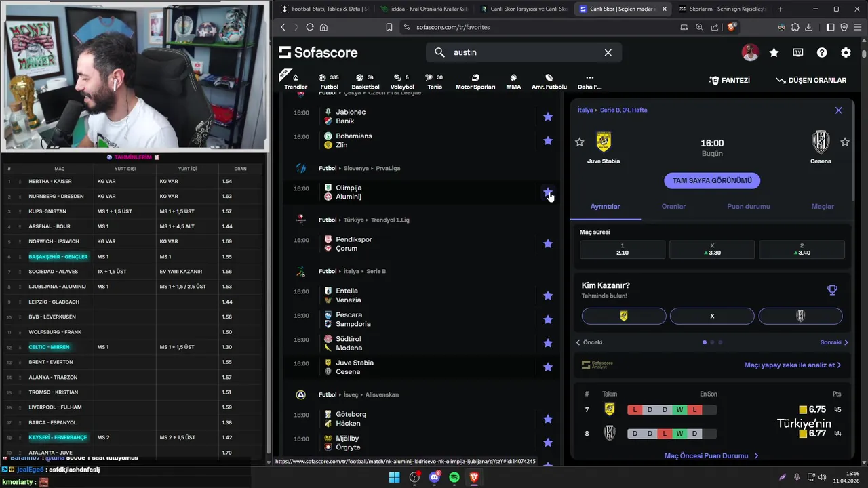This screenshot has width=868, height=488.
Task: Vote Juve Stabia in Kim Kazanır
Action: 624,316
